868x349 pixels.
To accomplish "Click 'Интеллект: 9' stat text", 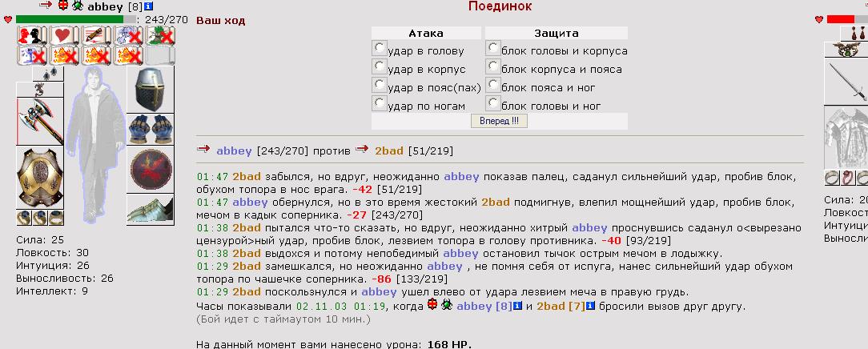I will pyautogui.click(x=52, y=291).
